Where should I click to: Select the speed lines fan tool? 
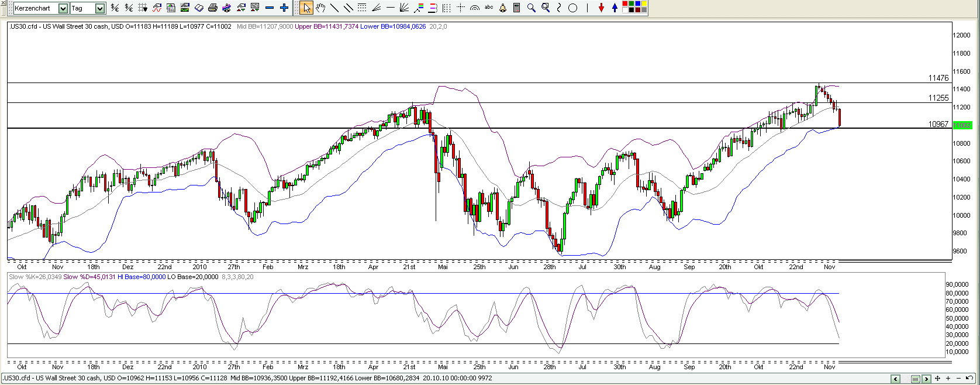376,8
